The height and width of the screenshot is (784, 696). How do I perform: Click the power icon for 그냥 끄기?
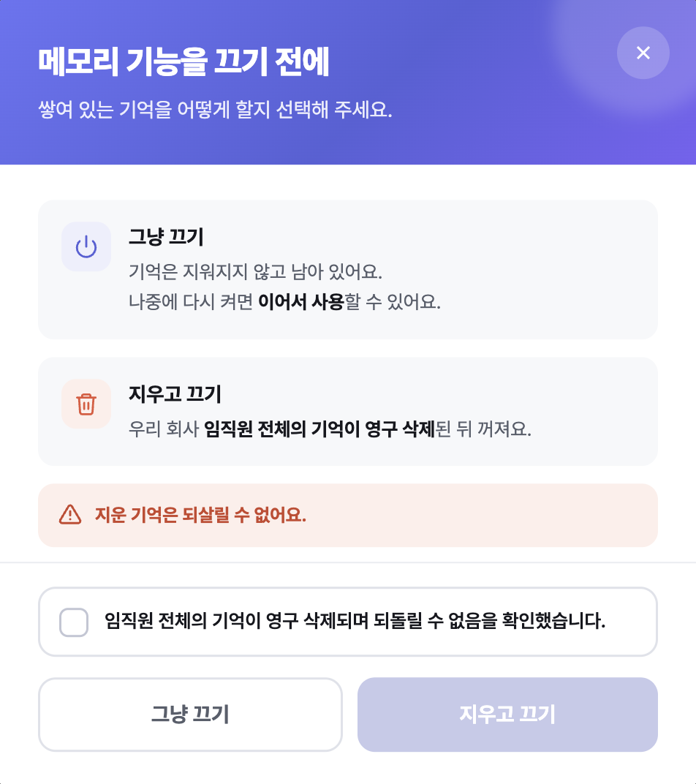[86, 246]
